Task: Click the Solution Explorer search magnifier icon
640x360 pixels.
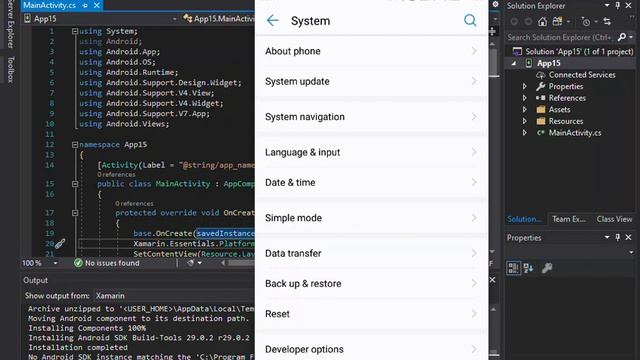Action: click(x=622, y=37)
